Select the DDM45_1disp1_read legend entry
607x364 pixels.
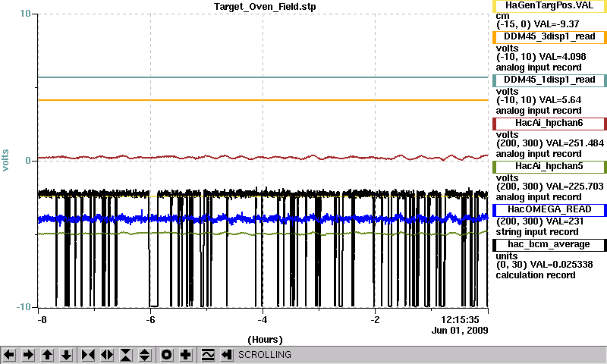(x=549, y=80)
